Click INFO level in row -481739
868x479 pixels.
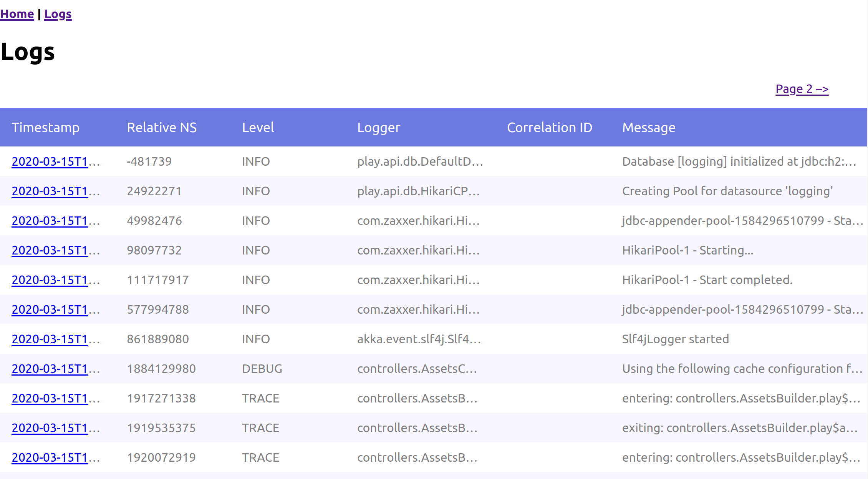256,161
